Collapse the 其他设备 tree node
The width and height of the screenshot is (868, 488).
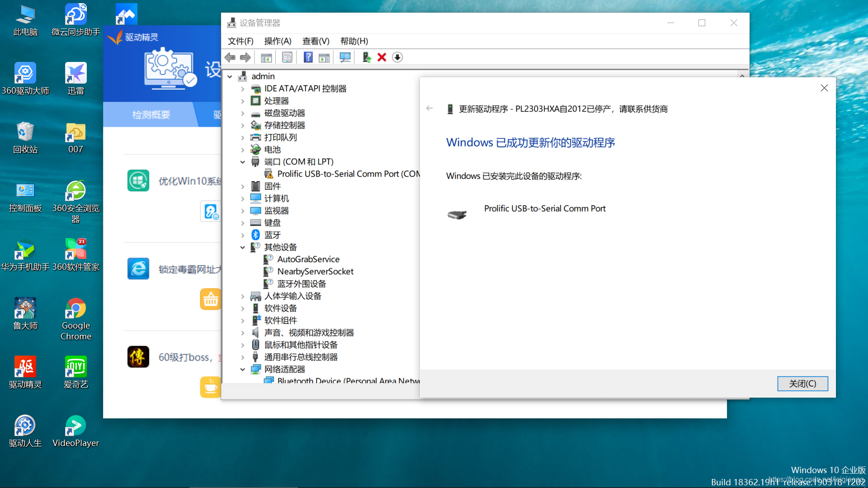[243, 247]
